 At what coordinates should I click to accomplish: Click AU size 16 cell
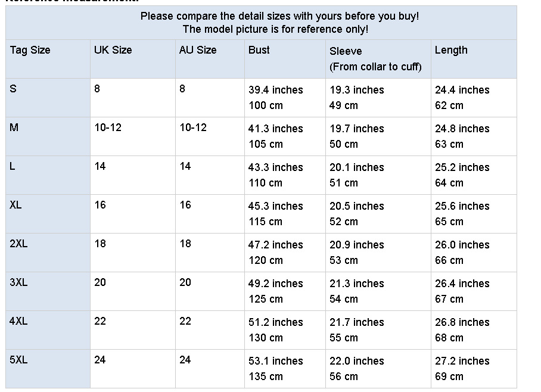[x=185, y=205]
